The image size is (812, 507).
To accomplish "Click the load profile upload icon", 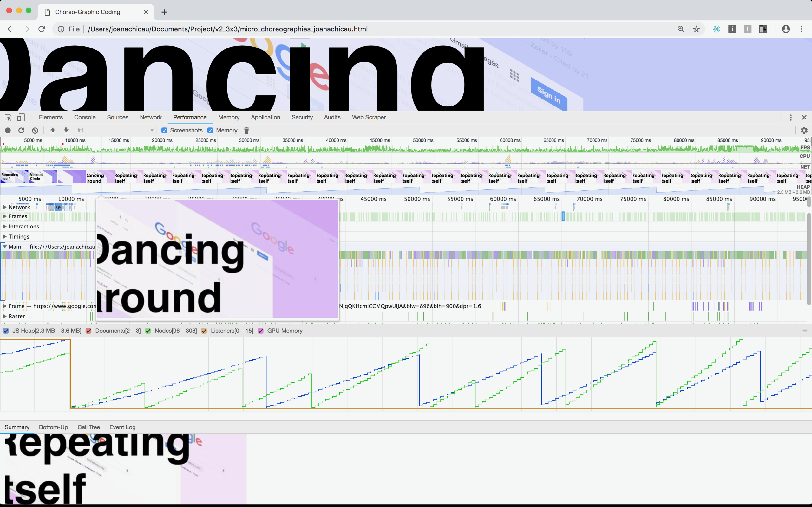I will (53, 131).
